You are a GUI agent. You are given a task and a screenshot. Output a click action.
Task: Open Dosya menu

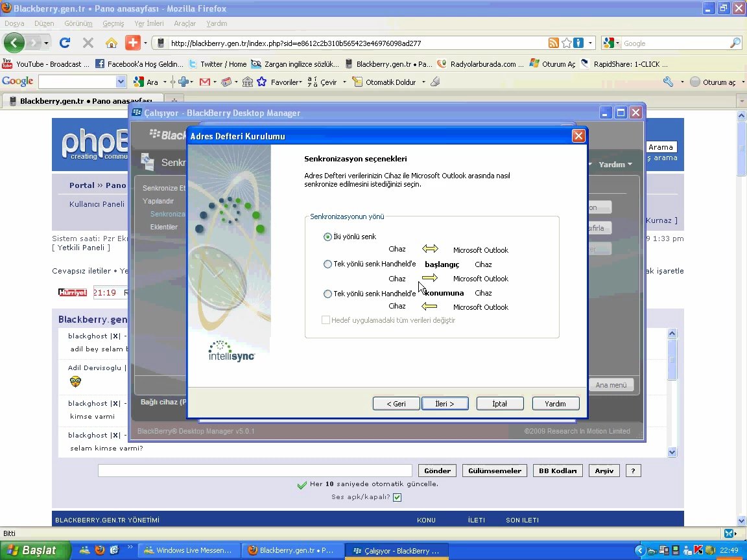pyautogui.click(x=14, y=23)
